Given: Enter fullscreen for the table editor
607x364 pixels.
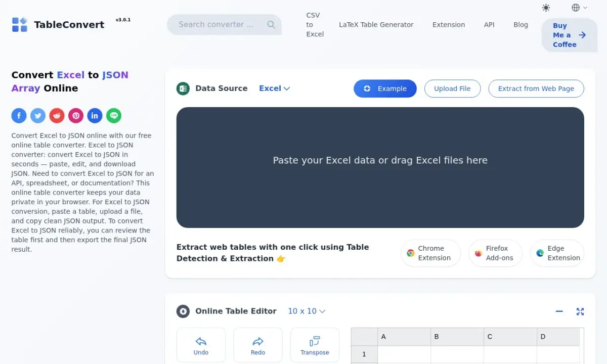Looking at the screenshot, I should [x=580, y=311].
